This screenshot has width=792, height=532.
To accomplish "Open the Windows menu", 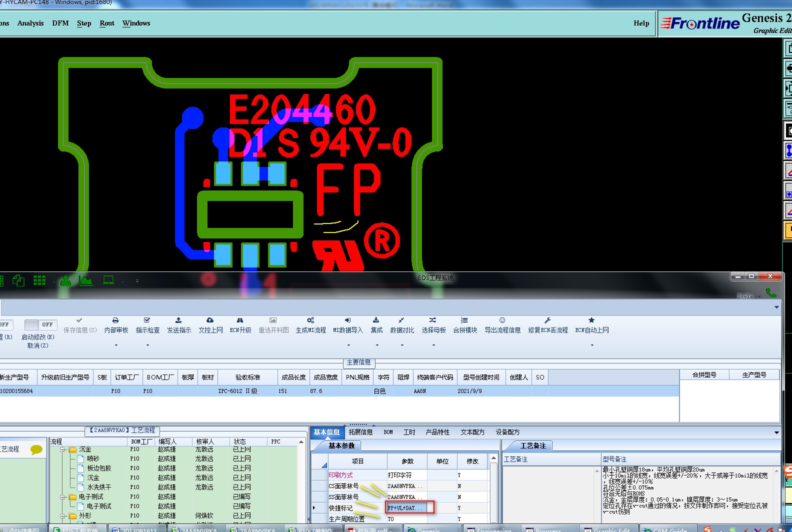I will (x=136, y=23).
